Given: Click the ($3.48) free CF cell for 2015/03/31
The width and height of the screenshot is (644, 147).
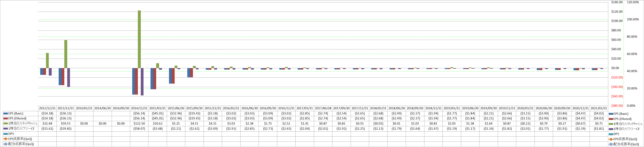Looking at the screenshot, I should (x=158, y=128).
